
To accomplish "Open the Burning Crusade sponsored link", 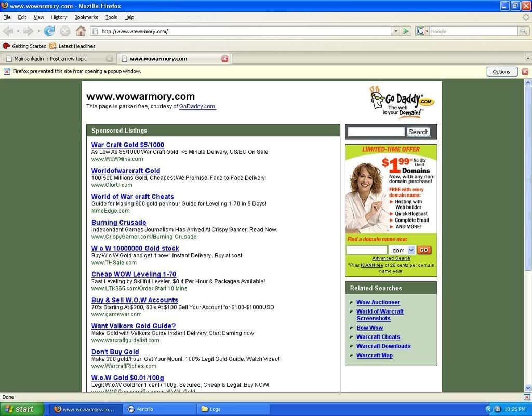I will tap(119, 222).
